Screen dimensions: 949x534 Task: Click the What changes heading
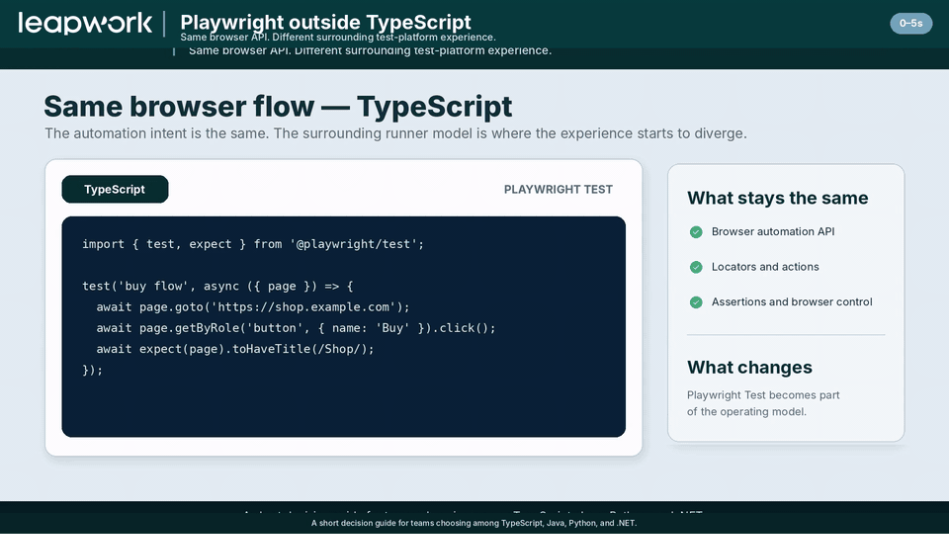click(749, 368)
